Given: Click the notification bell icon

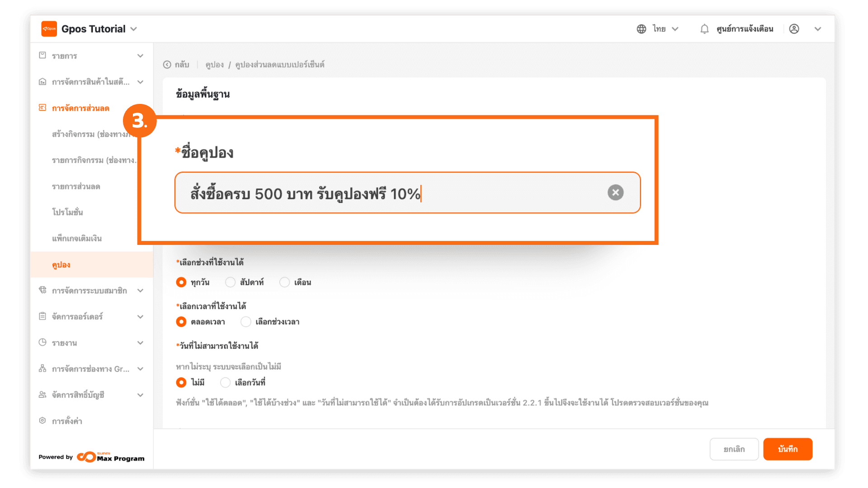Looking at the screenshot, I should click(x=704, y=29).
